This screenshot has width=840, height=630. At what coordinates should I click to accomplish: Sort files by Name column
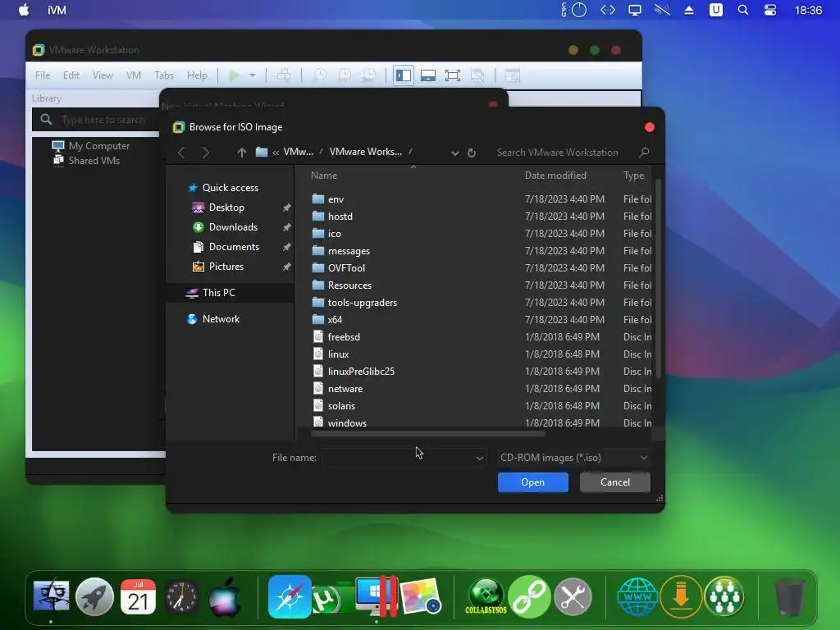coord(323,176)
